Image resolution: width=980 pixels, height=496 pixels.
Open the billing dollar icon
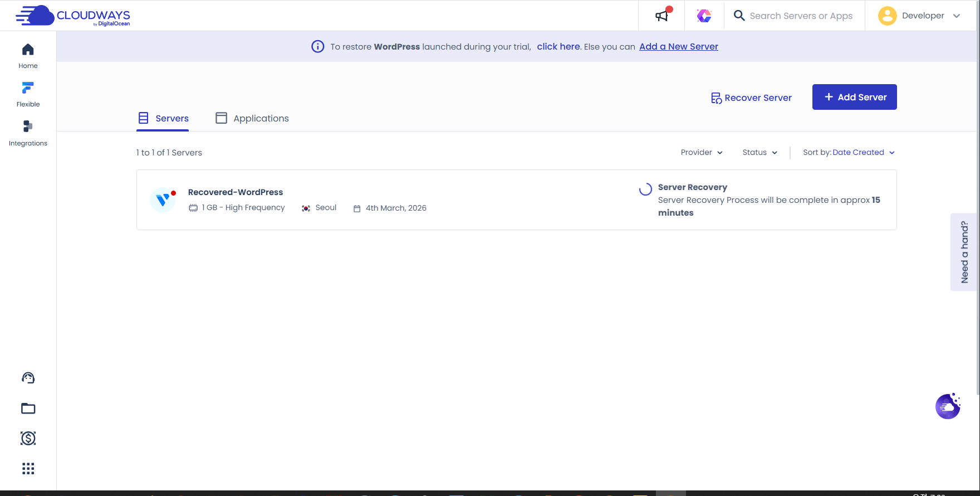pos(28,438)
